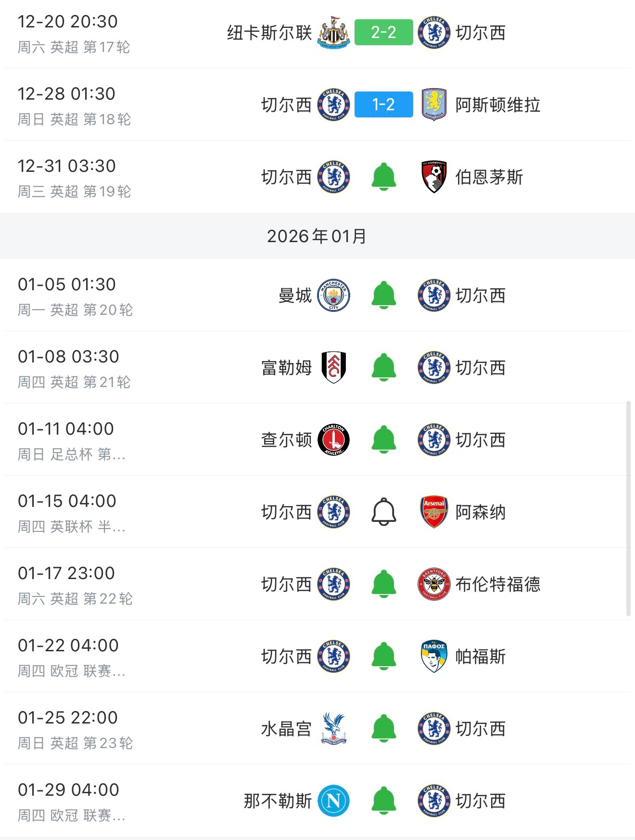The image size is (635, 840).
Task: Click the Brentford bee crest
Action: pyautogui.click(x=434, y=584)
